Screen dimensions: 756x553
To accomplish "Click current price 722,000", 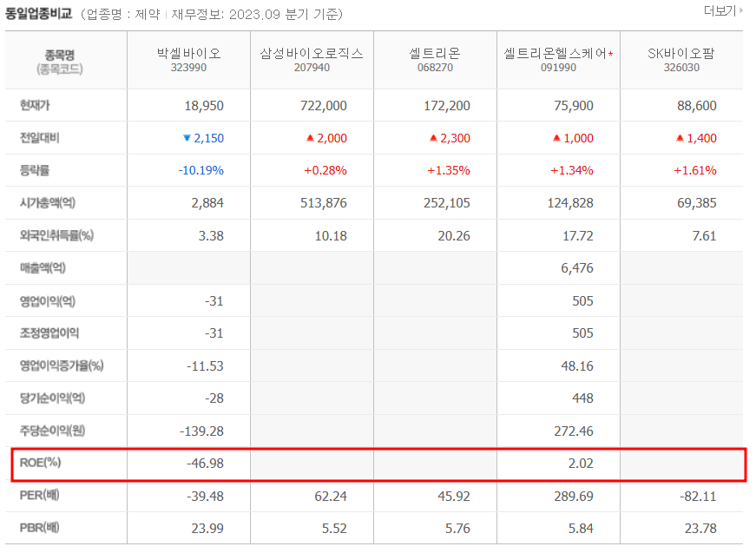I will 324,106.
